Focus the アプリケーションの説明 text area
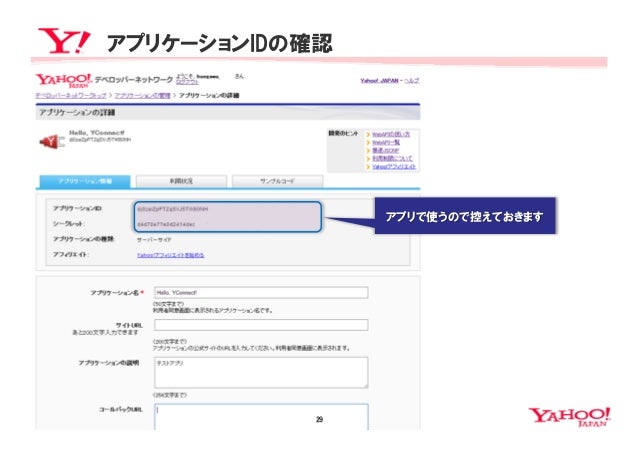The width and height of the screenshot is (638, 451). point(261,372)
